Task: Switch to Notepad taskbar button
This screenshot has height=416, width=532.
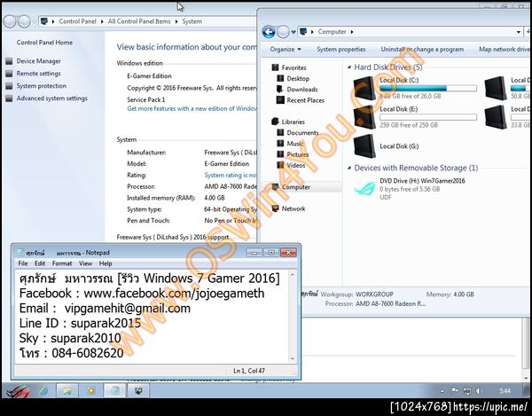Action: point(114,391)
